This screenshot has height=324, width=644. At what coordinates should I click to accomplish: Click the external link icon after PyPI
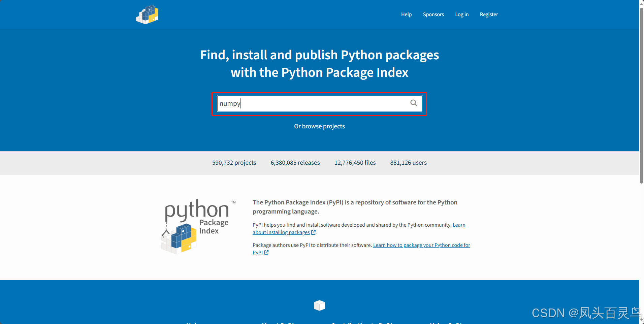pos(266,253)
